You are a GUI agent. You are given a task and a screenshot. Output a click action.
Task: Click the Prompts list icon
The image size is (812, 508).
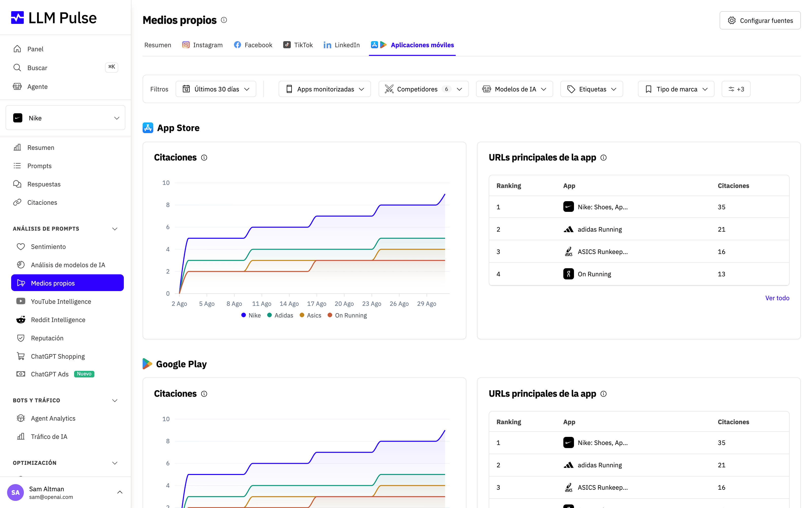tap(17, 166)
